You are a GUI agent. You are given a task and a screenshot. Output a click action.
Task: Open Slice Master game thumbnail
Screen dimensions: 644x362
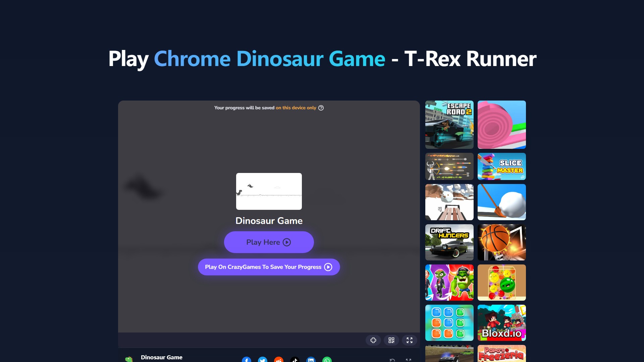(x=502, y=167)
